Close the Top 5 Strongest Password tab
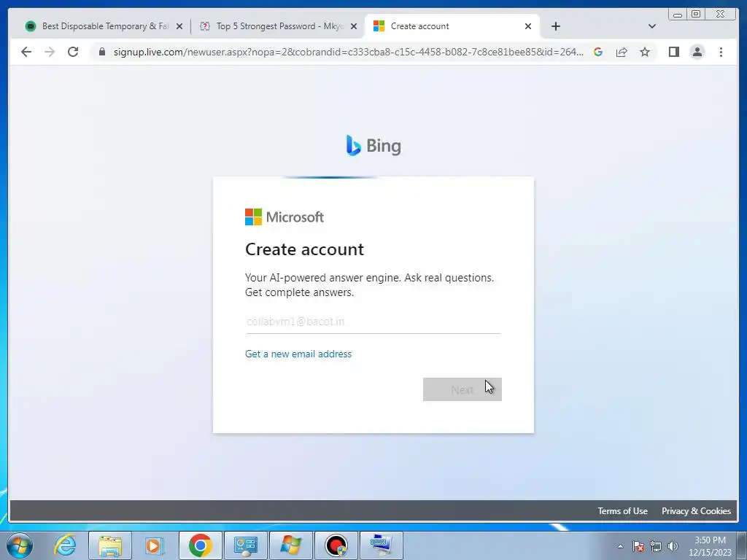747x560 pixels. (354, 26)
